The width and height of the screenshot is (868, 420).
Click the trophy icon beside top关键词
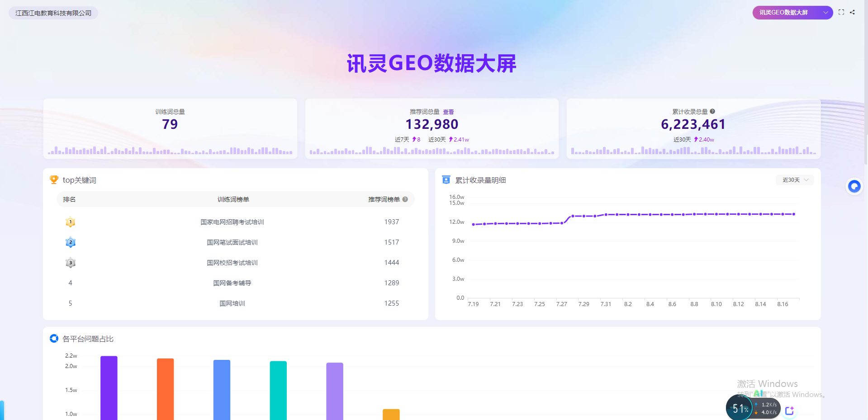click(x=54, y=180)
